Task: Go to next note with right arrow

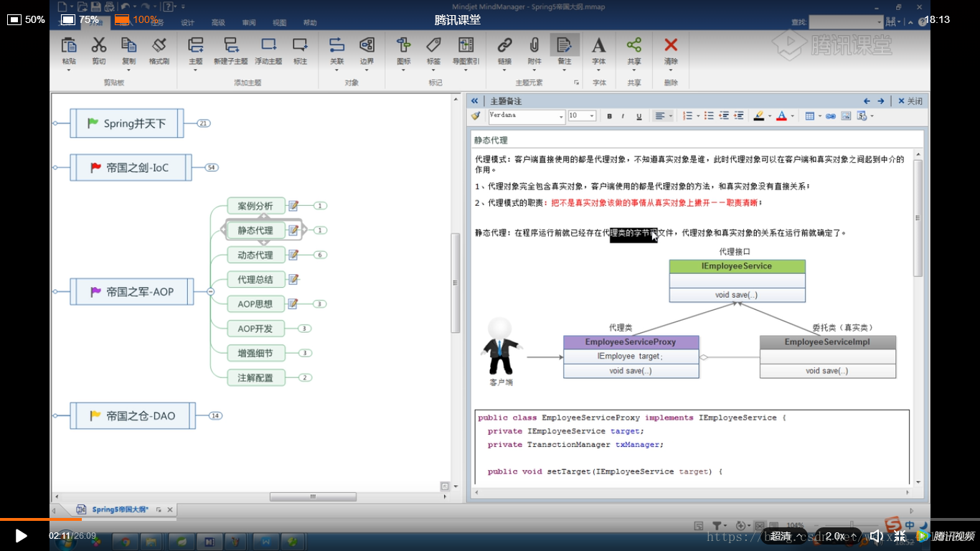Action: (x=881, y=101)
